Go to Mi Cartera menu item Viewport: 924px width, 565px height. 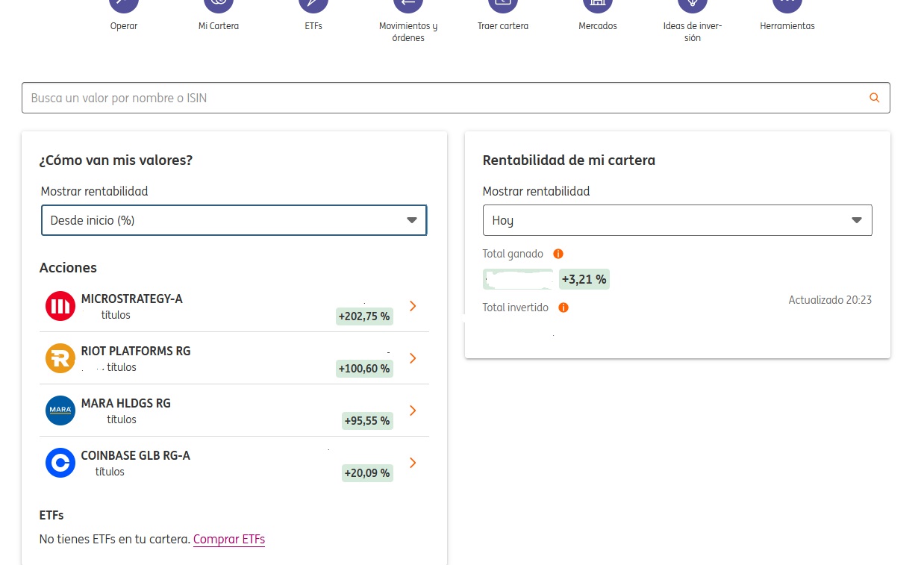pyautogui.click(x=218, y=25)
